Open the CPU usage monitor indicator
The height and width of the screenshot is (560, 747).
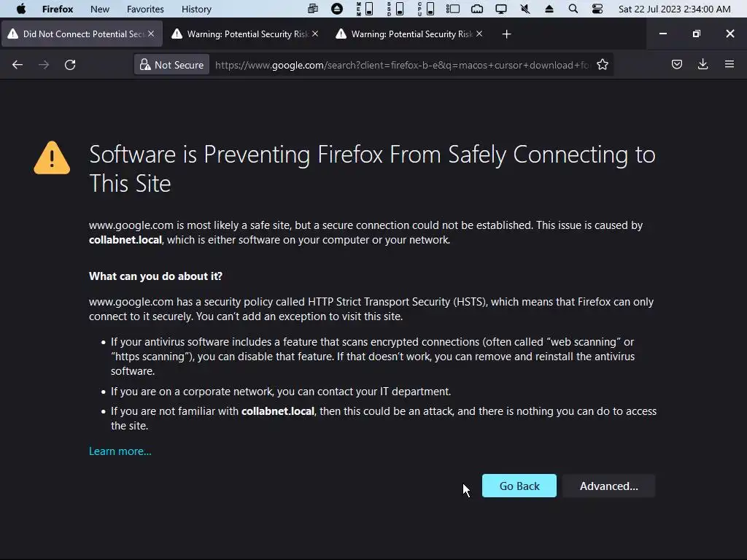click(425, 9)
